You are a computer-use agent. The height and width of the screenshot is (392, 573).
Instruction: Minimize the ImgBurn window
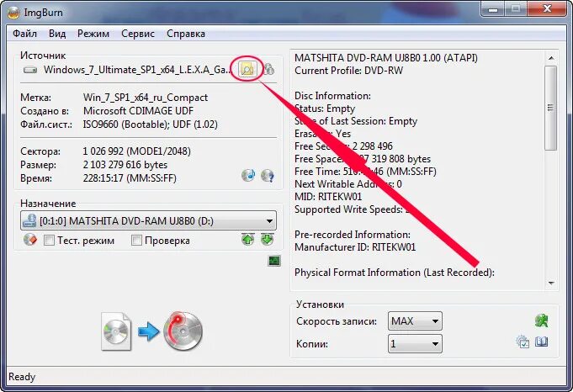[493, 9]
